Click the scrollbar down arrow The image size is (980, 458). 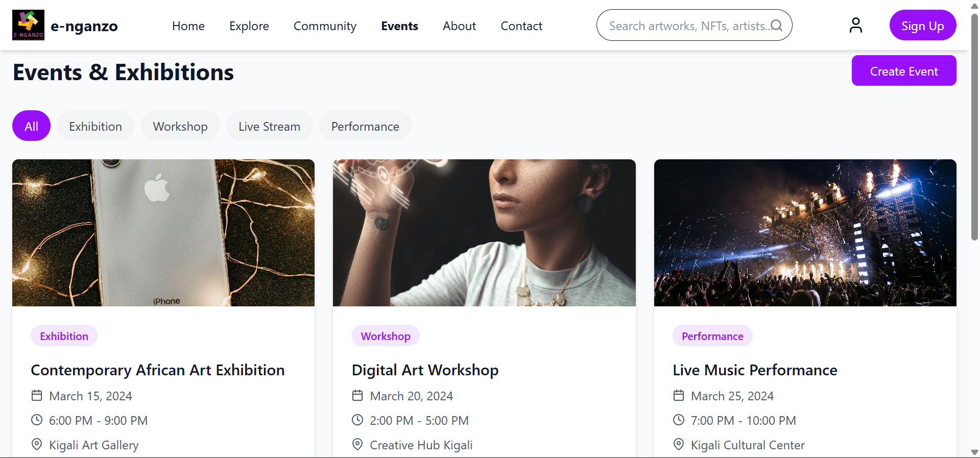click(x=974, y=452)
